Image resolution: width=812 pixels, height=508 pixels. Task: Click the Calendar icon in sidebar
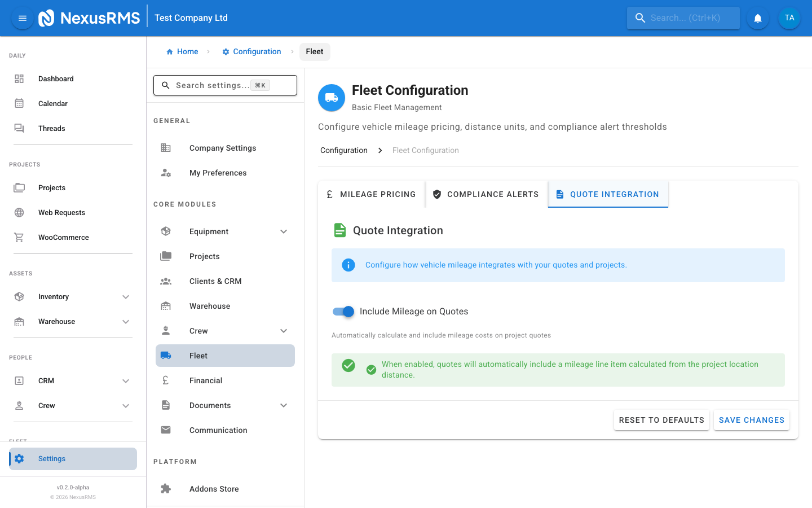click(19, 104)
